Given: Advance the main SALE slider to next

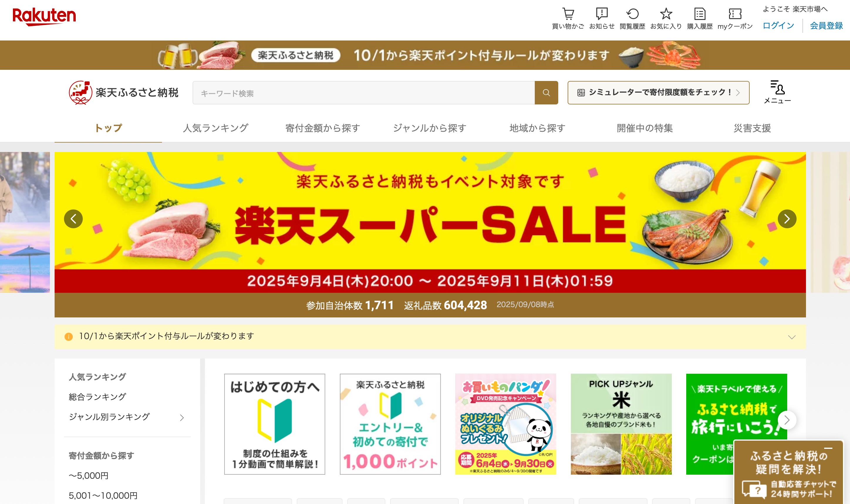Looking at the screenshot, I should click(x=787, y=219).
